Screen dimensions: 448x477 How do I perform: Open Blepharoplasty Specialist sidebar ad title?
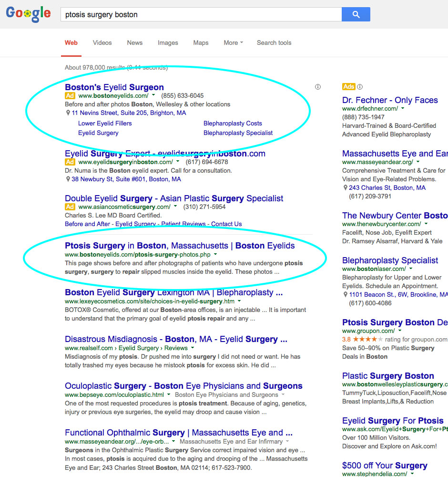click(390, 260)
